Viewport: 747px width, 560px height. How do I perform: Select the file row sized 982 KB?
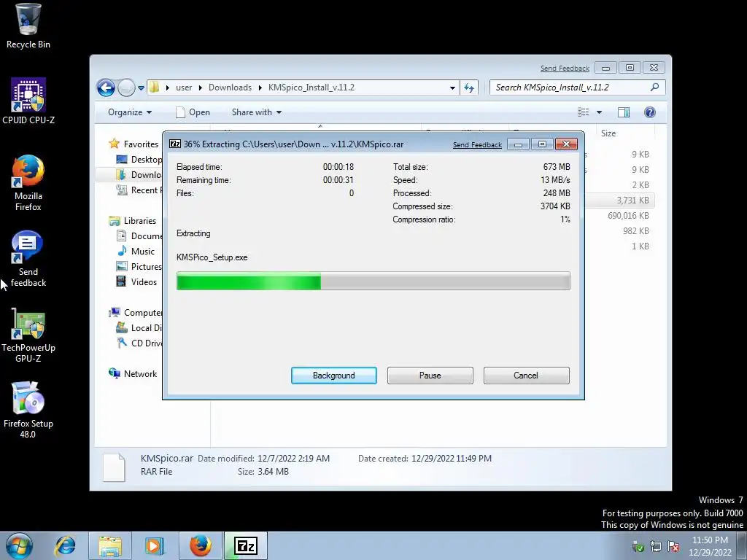pyautogui.click(x=620, y=231)
